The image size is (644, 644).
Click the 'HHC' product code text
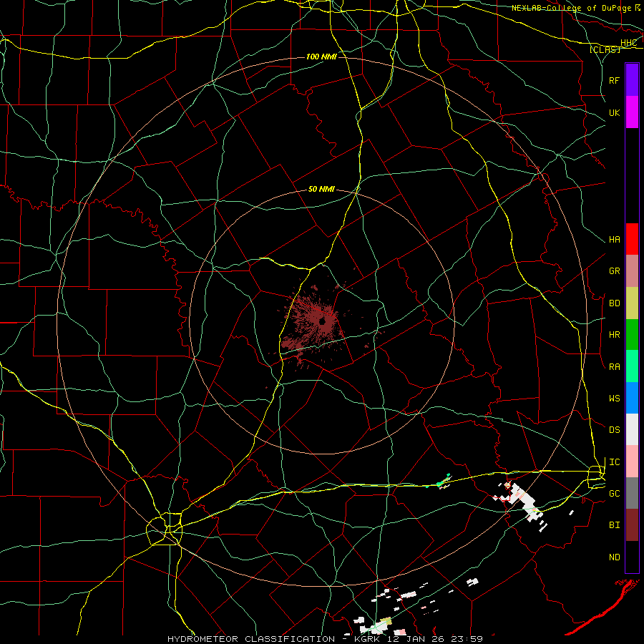coord(629,43)
